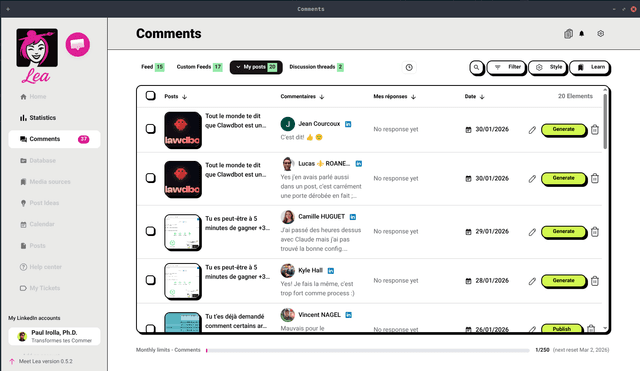This screenshot has height=371, width=640.
Task: Open the notifications bell
Action: click(582, 34)
